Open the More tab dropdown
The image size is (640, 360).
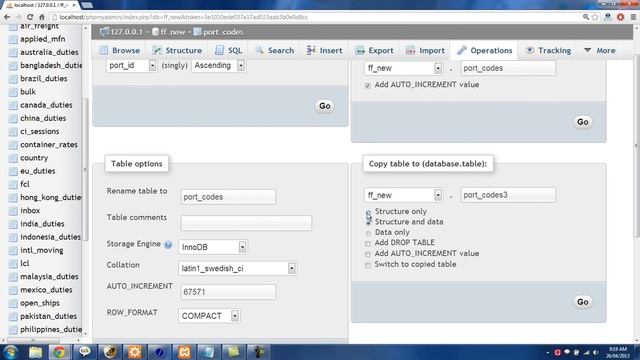click(x=600, y=51)
